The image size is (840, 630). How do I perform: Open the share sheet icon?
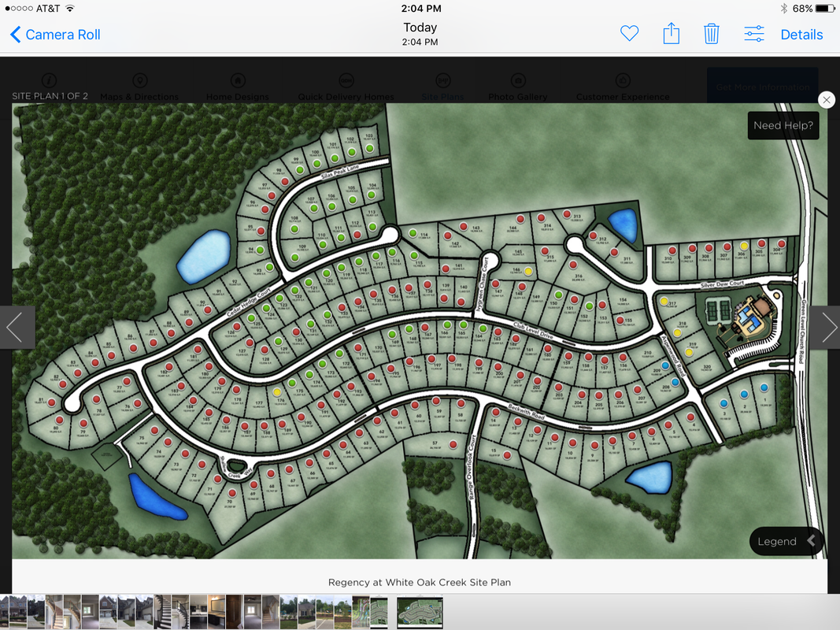pos(671,34)
